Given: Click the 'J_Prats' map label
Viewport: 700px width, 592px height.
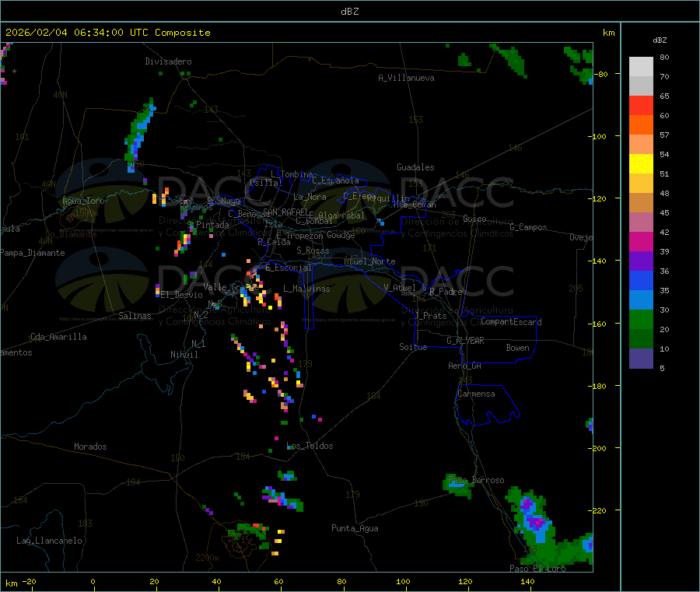Looking at the screenshot, I should 431,316.
